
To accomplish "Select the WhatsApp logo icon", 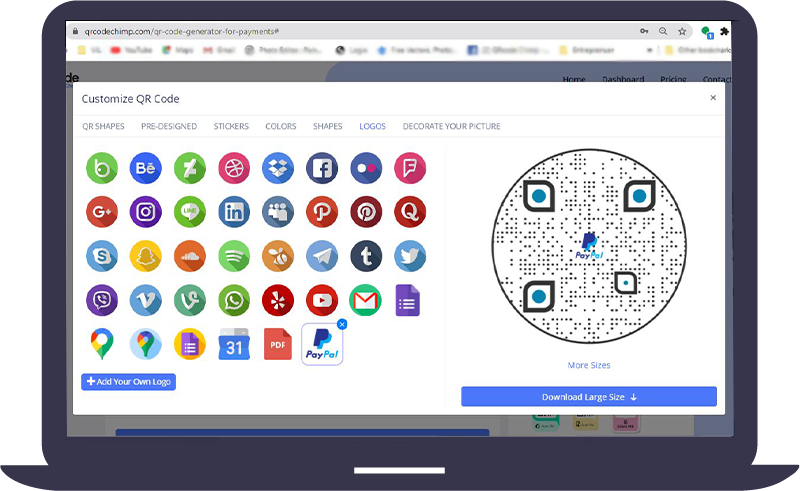I will click(x=233, y=300).
